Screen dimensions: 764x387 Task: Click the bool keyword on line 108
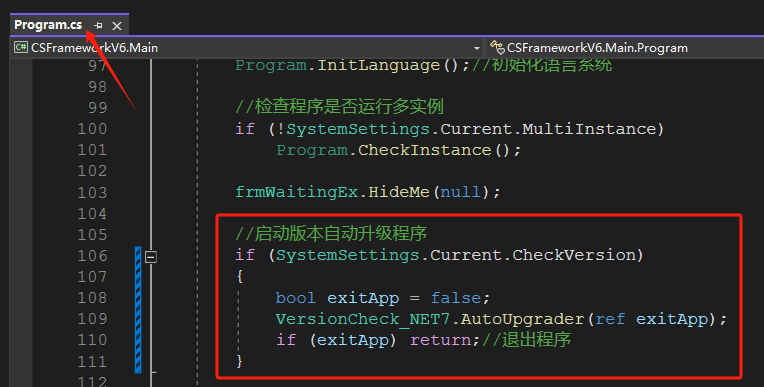coord(296,298)
